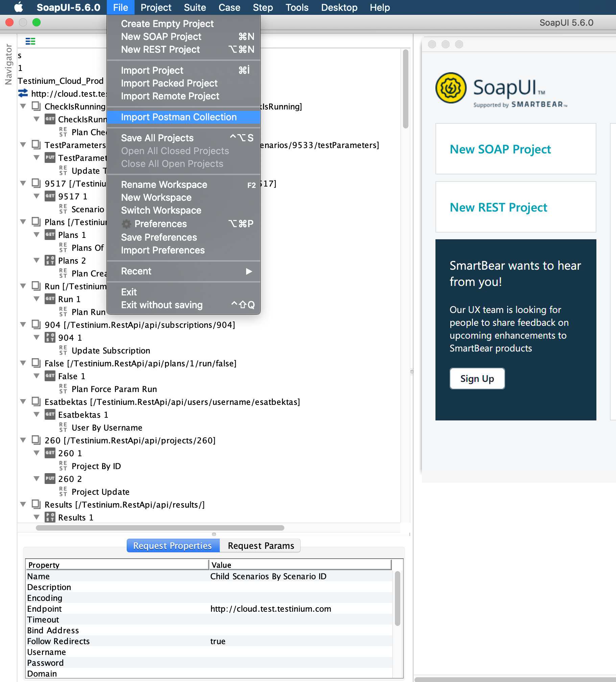Click the Navigator side tab

pyautogui.click(x=8, y=64)
